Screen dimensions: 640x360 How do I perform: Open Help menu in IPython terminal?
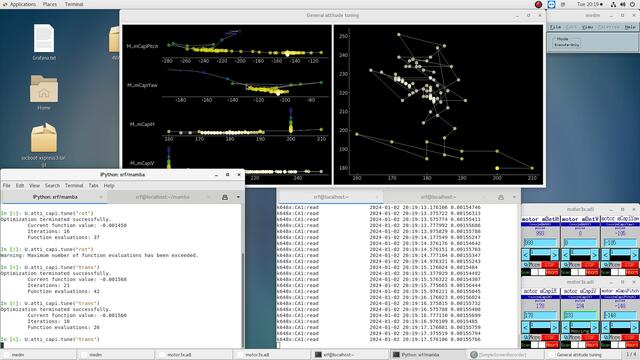point(109,185)
